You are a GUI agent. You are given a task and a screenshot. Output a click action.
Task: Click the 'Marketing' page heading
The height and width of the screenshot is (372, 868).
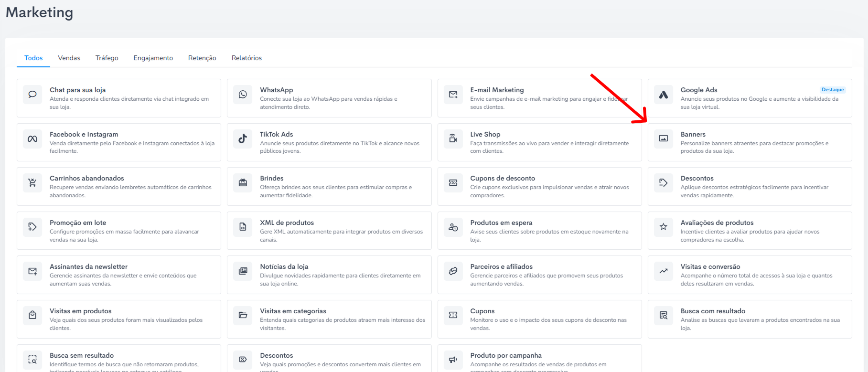(x=39, y=12)
